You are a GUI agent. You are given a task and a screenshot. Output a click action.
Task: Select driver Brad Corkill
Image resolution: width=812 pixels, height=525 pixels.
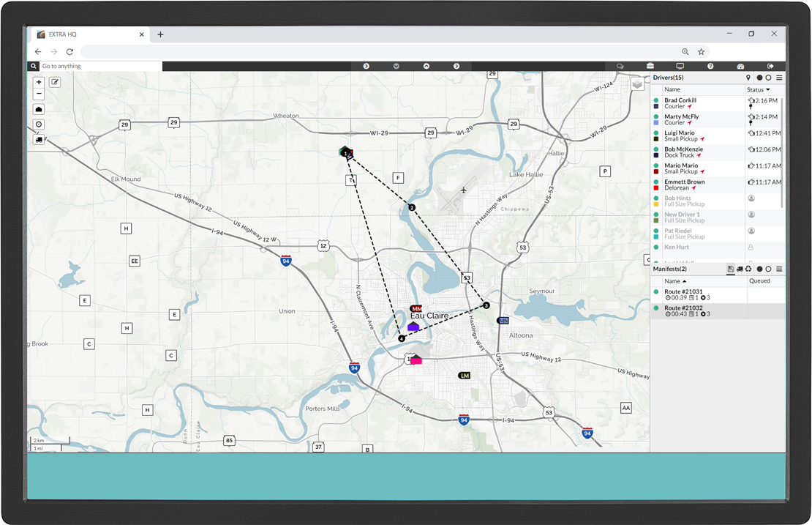pyautogui.click(x=716, y=103)
